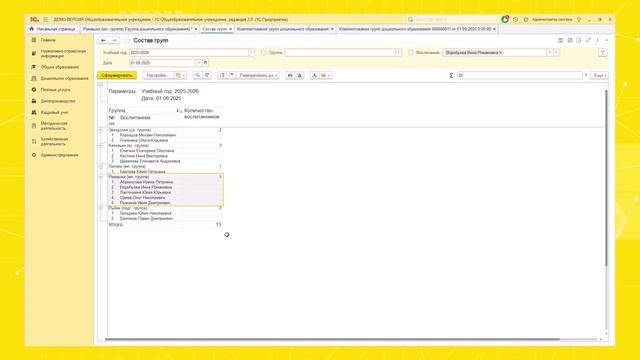Open Администрирование section in sidebar
The height and width of the screenshot is (360, 640).
(x=59, y=155)
